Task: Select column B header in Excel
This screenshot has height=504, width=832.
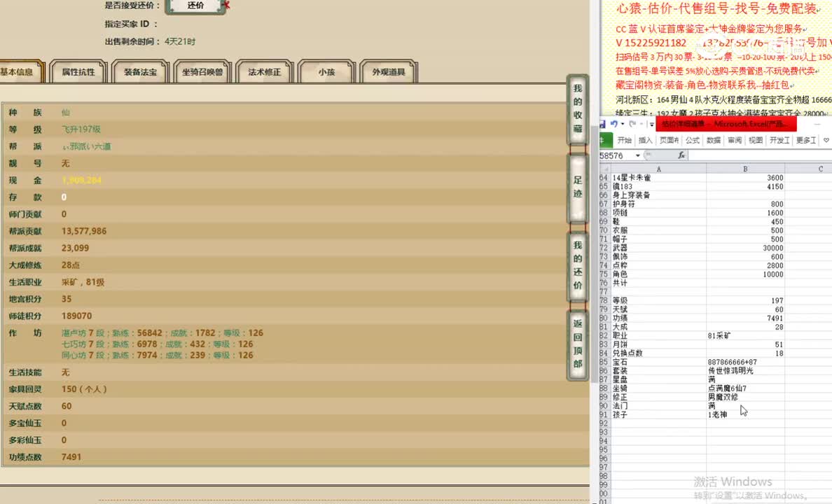Action: point(745,169)
